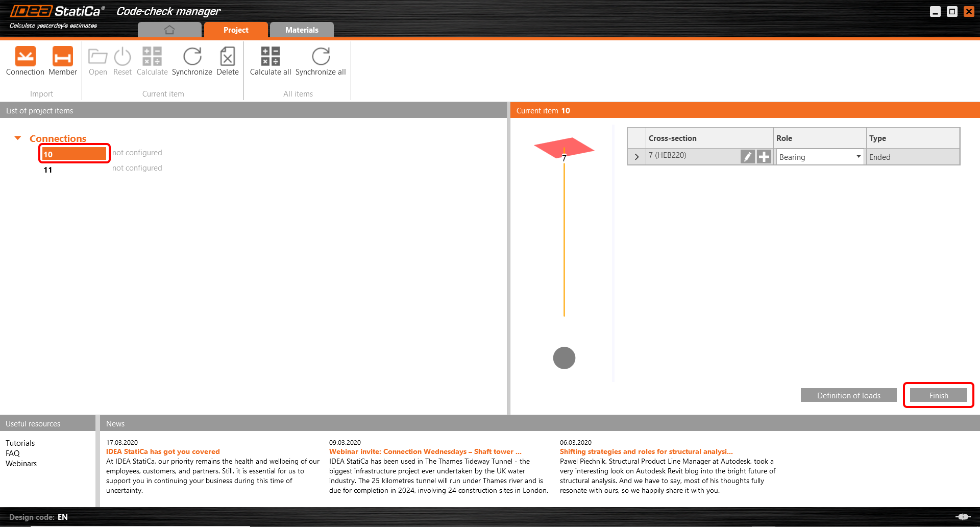980x527 pixels.
Task: Click the red plate in the model preview
Action: 564,147
